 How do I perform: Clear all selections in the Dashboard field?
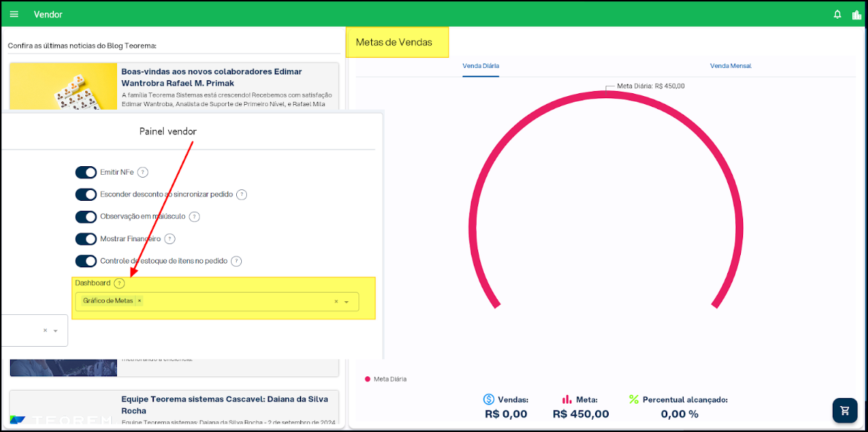click(x=336, y=301)
